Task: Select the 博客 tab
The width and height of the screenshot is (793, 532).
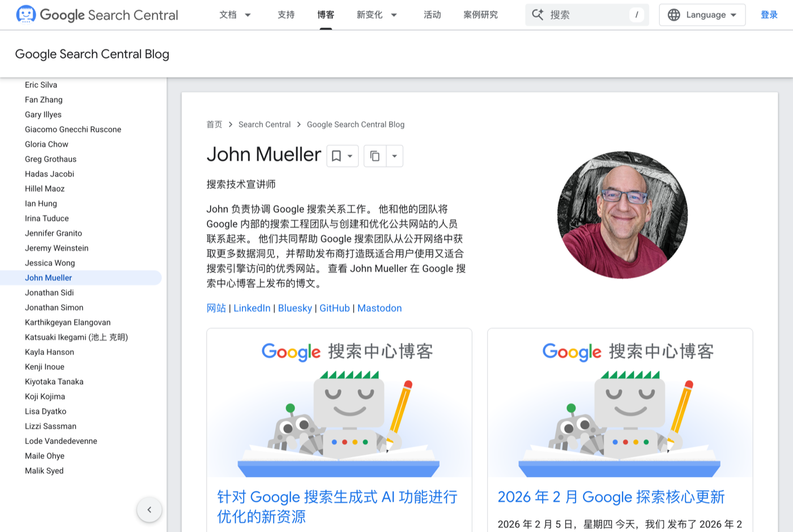Action: point(326,15)
